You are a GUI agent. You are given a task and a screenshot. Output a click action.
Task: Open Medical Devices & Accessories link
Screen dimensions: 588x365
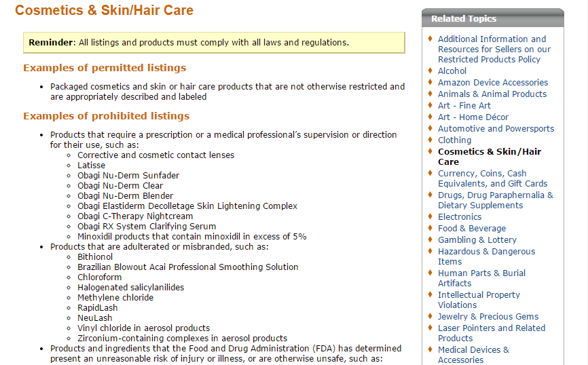(473, 355)
